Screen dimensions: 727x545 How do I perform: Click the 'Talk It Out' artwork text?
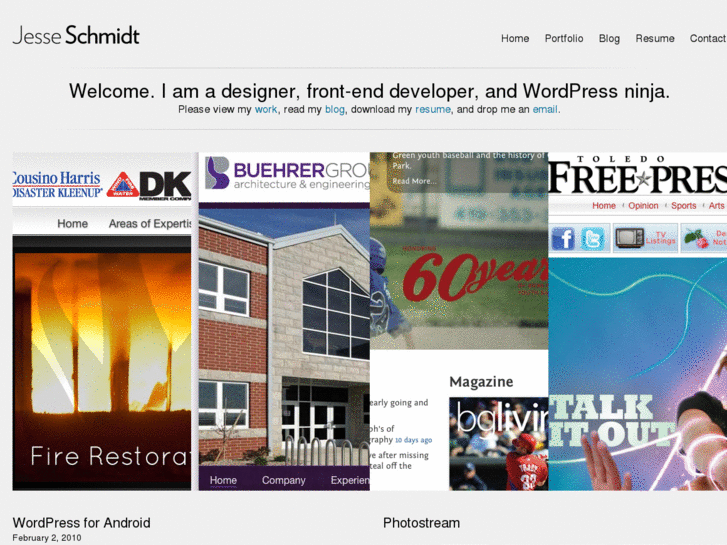click(612, 421)
